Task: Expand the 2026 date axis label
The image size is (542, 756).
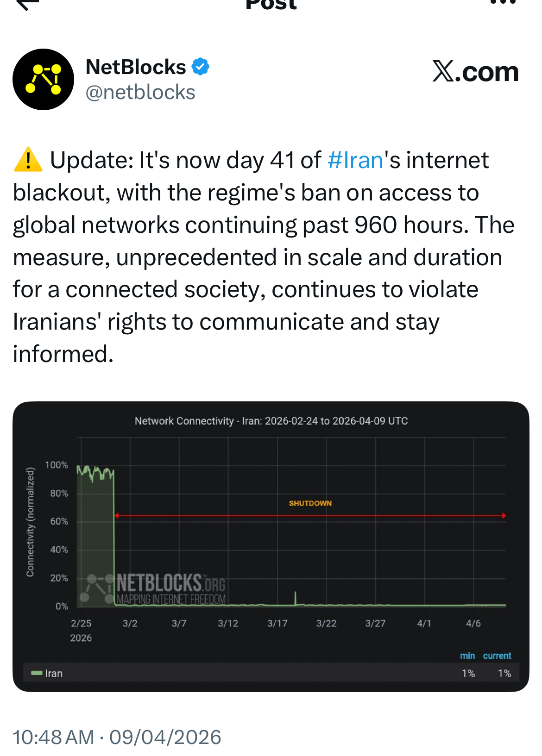Action: click(81, 637)
